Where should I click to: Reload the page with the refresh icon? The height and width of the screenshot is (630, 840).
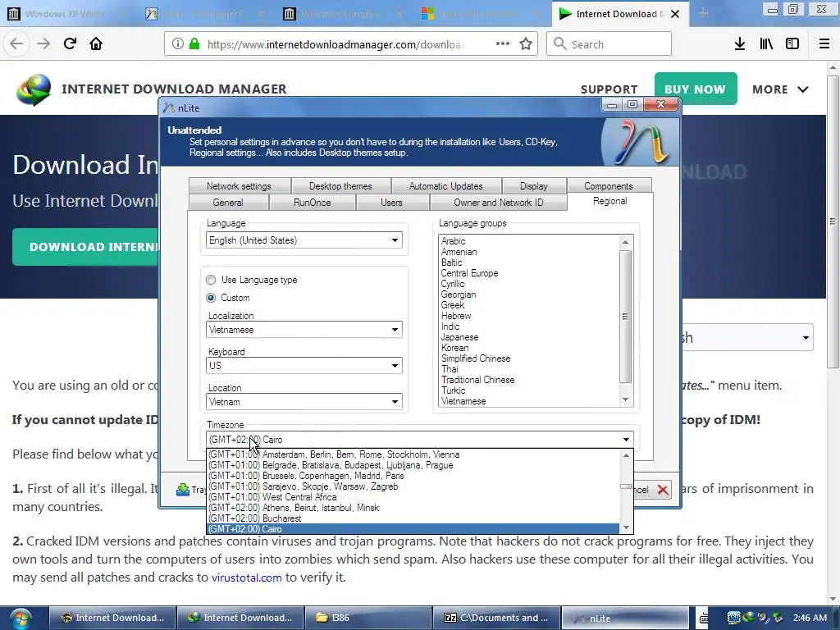coord(70,44)
